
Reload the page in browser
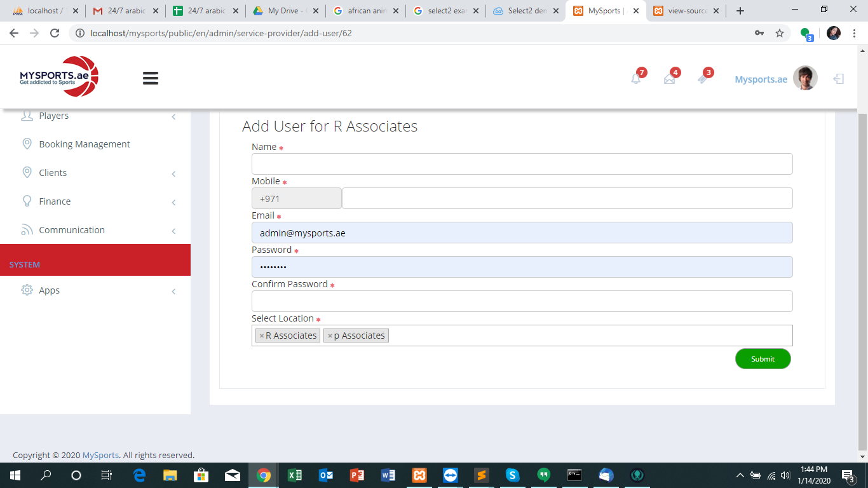tap(55, 33)
